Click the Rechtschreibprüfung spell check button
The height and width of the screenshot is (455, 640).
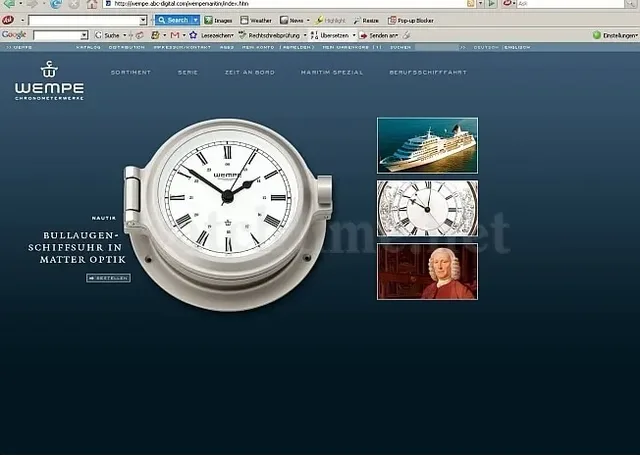[269, 36]
